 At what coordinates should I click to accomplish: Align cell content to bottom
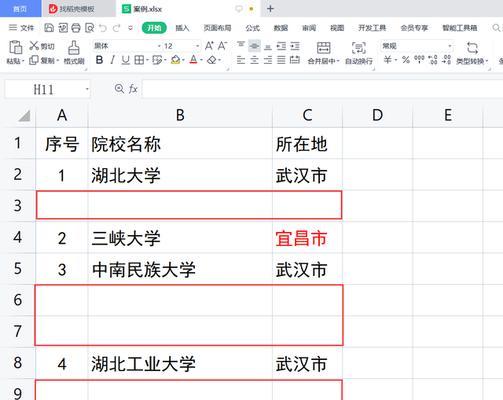pyautogui.click(x=268, y=46)
